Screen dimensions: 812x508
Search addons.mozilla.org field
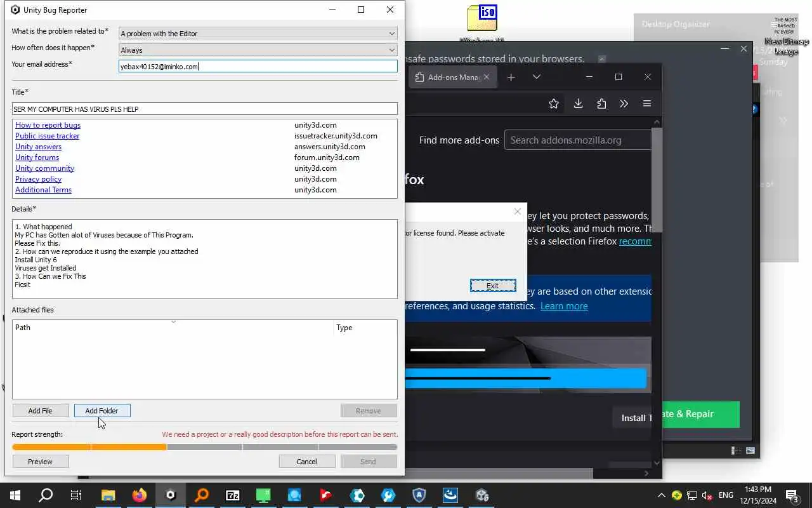pos(578,140)
